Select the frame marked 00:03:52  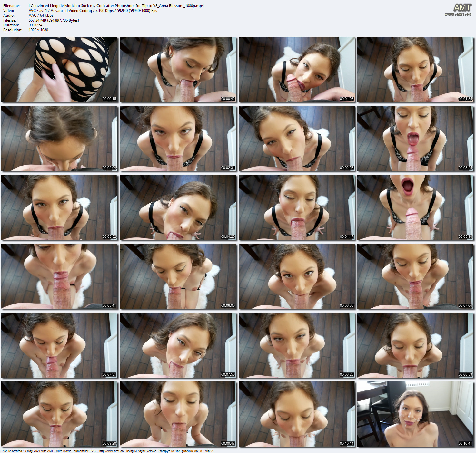click(59, 207)
